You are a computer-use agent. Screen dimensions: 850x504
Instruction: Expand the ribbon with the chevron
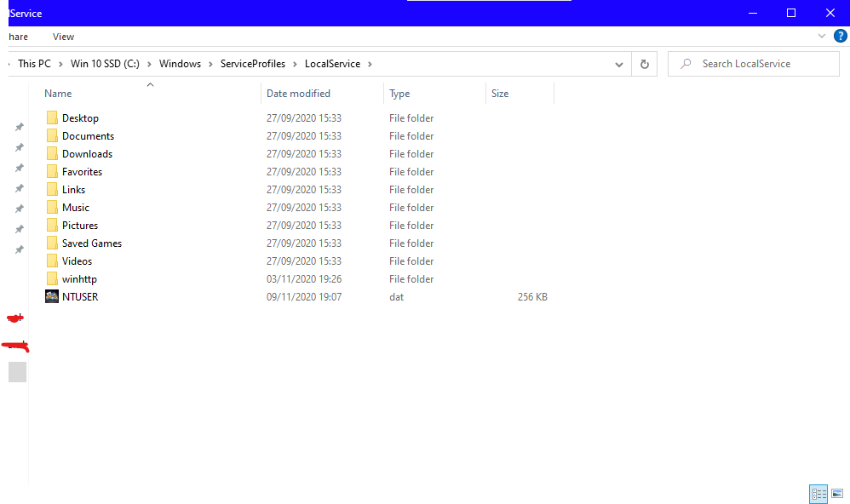pos(821,37)
